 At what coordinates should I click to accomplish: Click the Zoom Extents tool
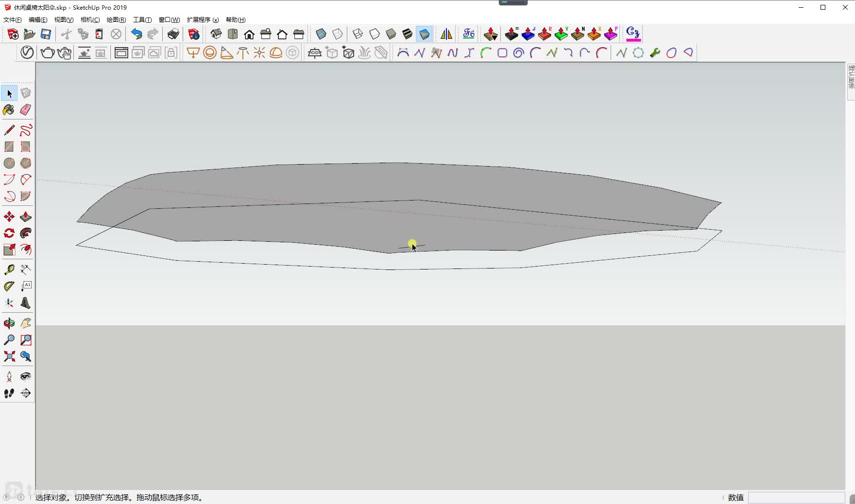(x=9, y=356)
